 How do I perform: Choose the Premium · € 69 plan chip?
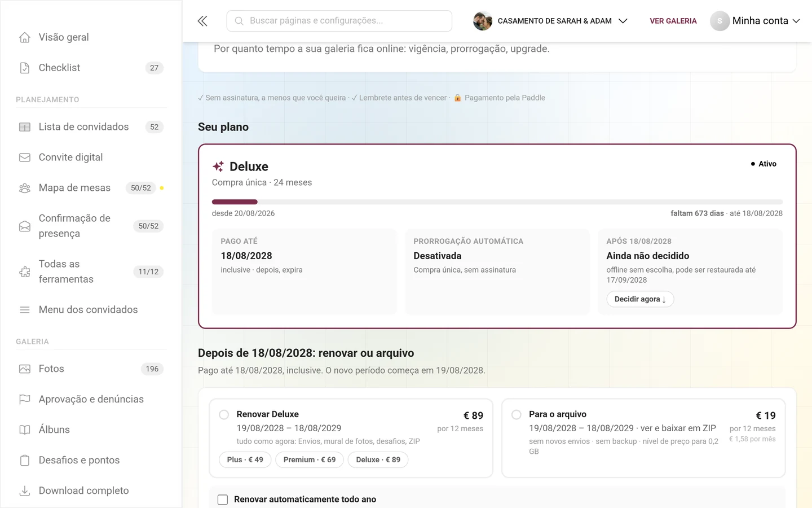click(310, 460)
